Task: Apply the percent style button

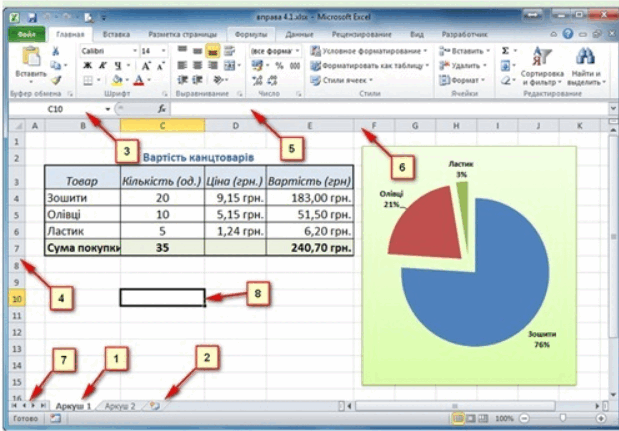Action: (279, 66)
